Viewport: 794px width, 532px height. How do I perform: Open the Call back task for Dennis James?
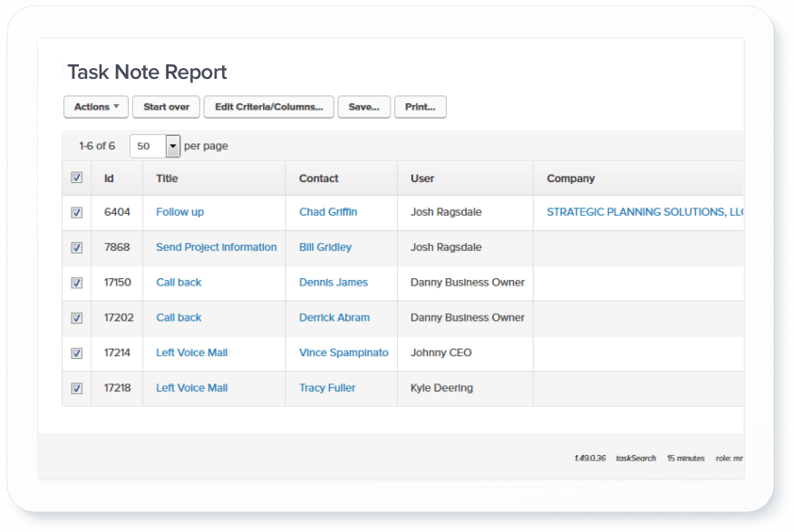pyautogui.click(x=179, y=282)
